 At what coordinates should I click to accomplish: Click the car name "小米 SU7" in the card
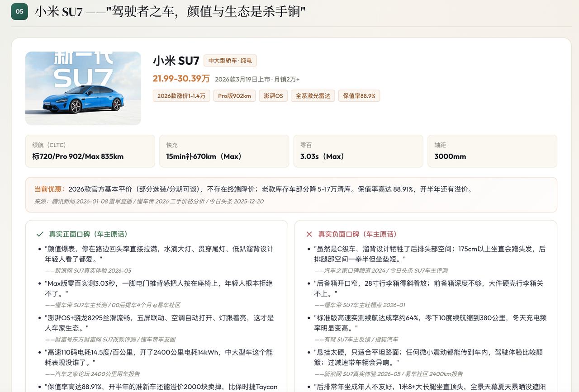(176, 61)
